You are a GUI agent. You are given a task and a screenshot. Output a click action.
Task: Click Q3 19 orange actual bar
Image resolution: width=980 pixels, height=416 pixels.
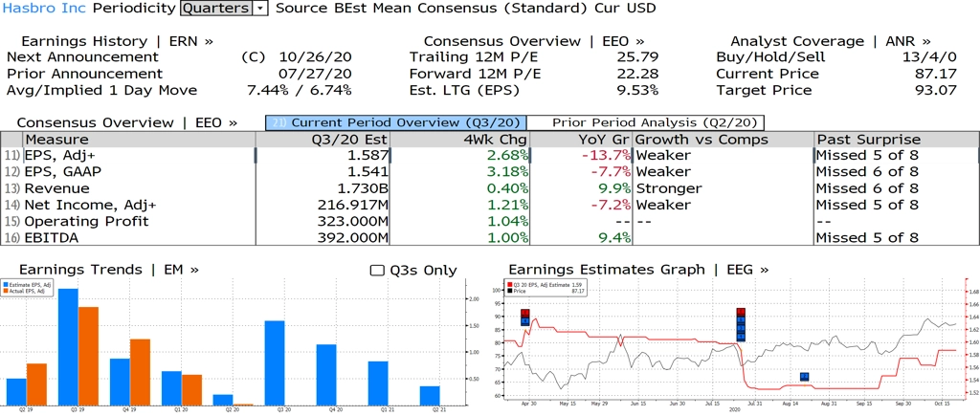(x=89, y=356)
